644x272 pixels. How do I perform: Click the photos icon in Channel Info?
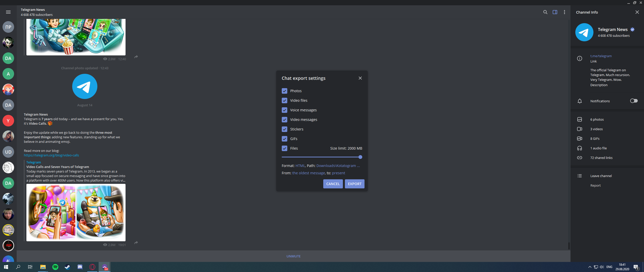[x=579, y=119]
